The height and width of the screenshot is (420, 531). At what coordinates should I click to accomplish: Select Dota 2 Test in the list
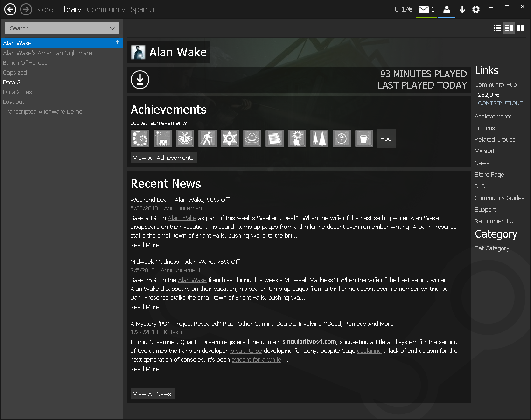click(x=62, y=92)
